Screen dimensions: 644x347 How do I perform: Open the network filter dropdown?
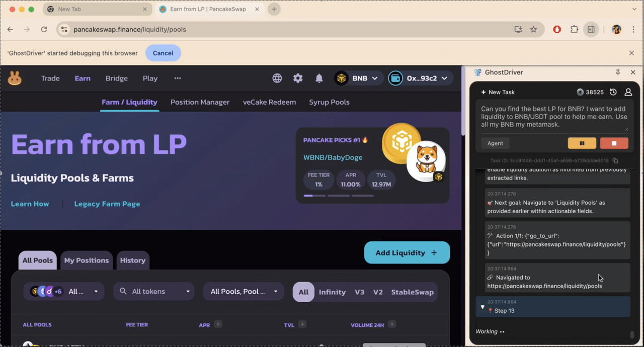pos(64,292)
